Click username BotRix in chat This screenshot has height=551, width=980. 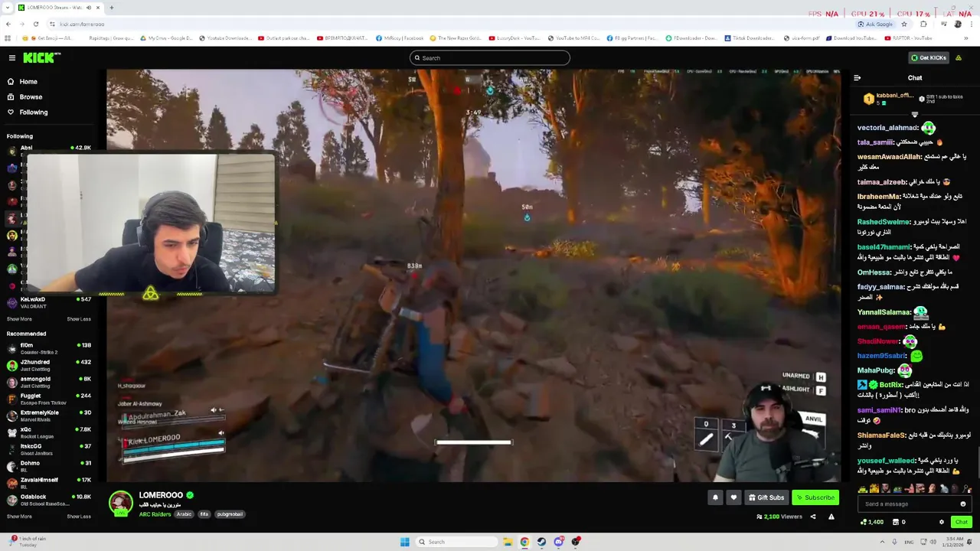[891, 385]
